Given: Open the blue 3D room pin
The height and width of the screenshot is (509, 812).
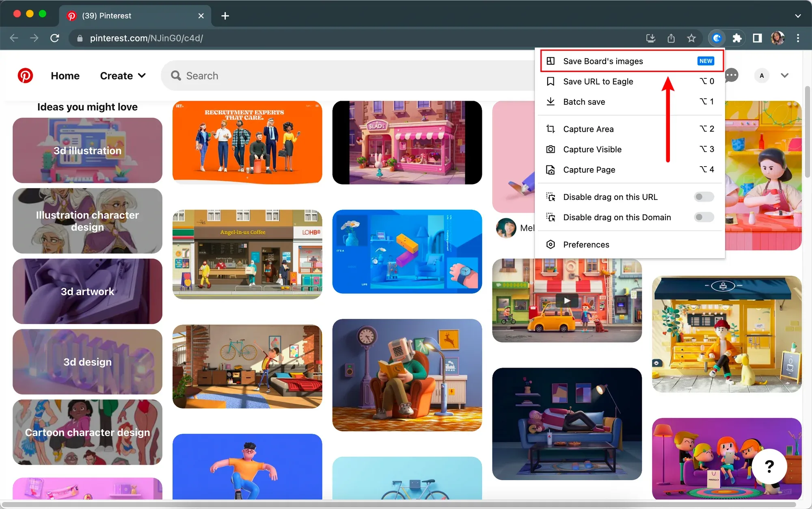Looking at the screenshot, I should pos(407,251).
